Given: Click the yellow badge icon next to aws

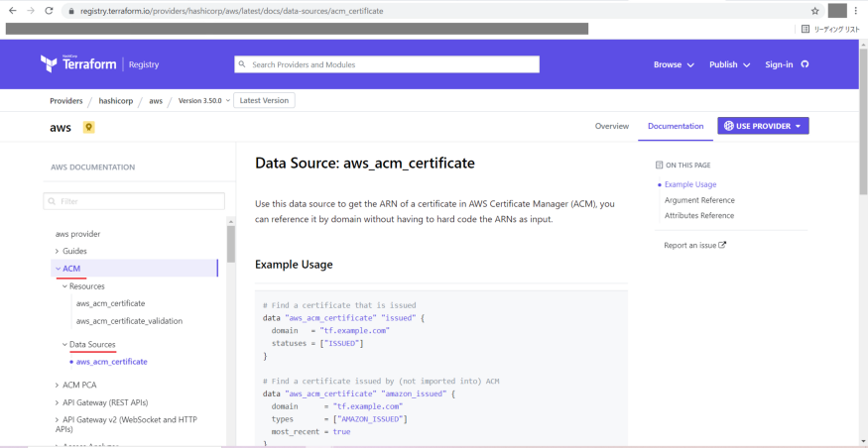Looking at the screenshot, I should pyautogui.click(x=88, y=127).
